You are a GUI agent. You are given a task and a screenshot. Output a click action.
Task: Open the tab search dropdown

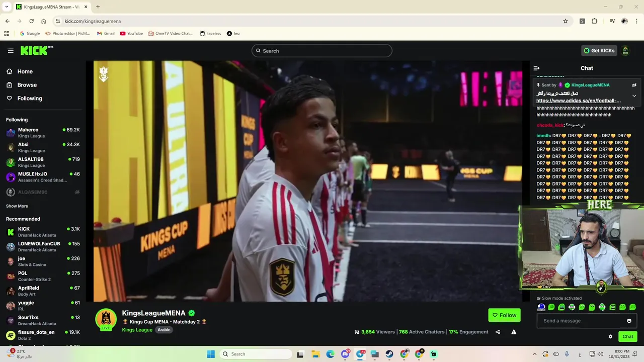click(7, 7)
